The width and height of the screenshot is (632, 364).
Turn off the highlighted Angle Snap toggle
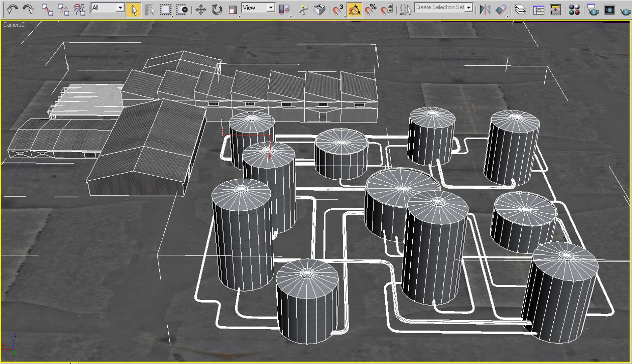pos(354,10)
